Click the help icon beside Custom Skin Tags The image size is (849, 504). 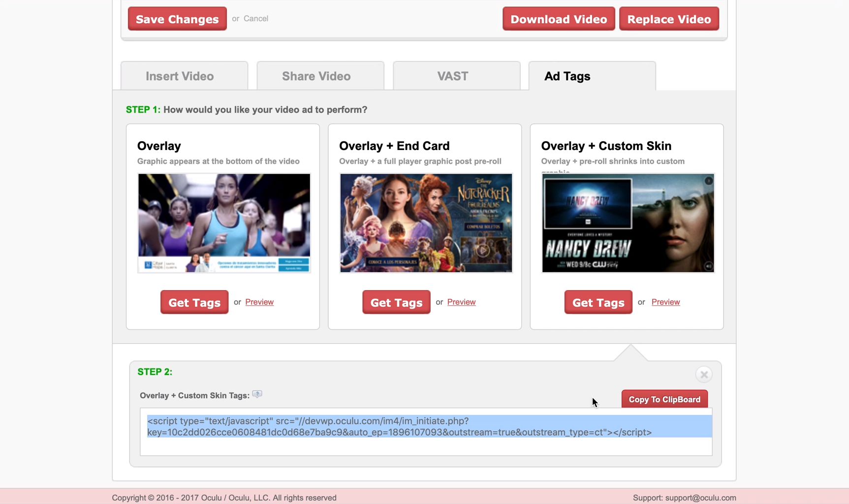click(257, 394)
